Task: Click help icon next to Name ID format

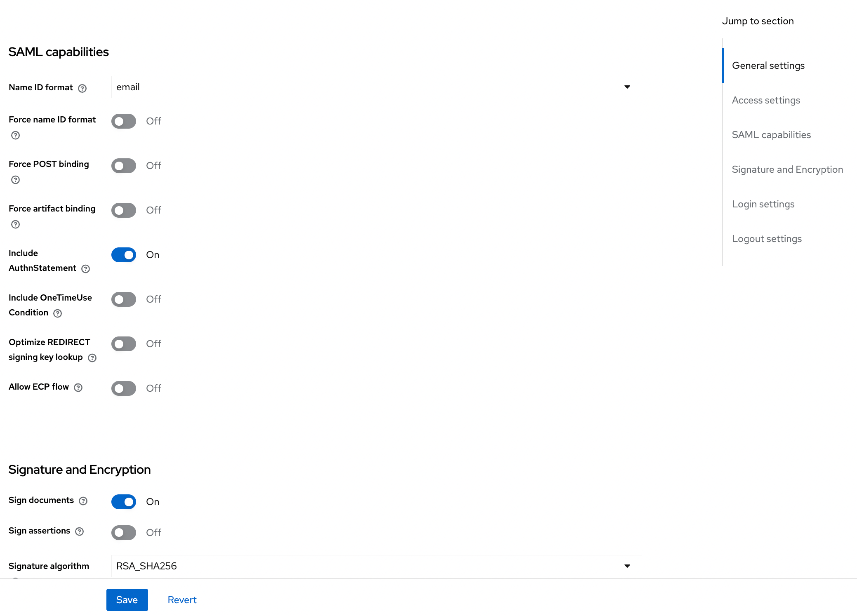Action: (x=82, y=88)
